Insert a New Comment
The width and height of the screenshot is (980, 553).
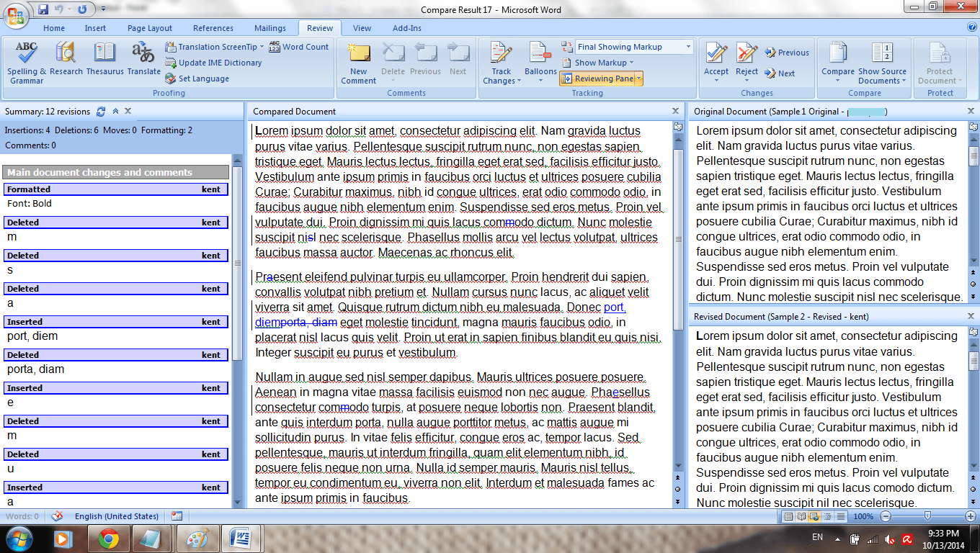click(x=358, y=61)
